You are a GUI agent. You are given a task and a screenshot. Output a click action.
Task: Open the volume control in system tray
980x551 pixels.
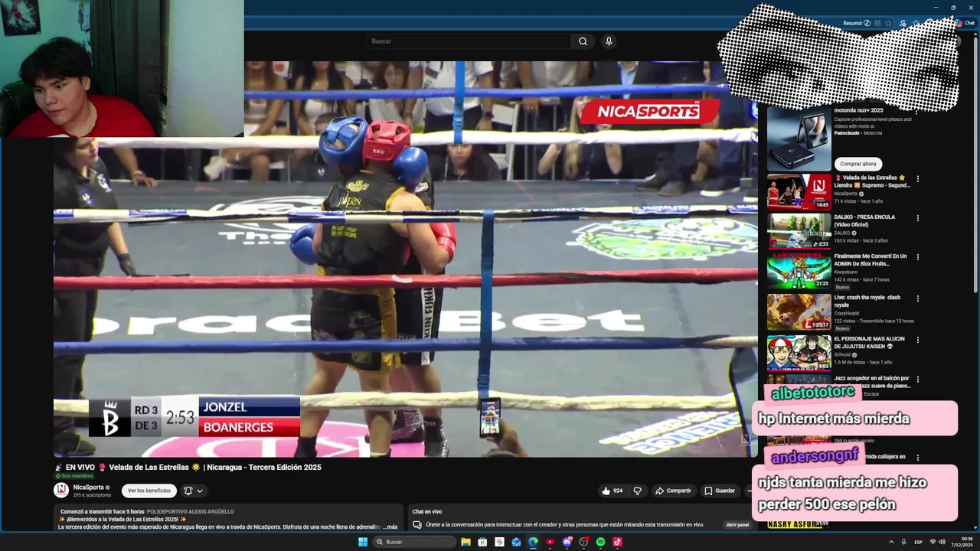point(942,542)
